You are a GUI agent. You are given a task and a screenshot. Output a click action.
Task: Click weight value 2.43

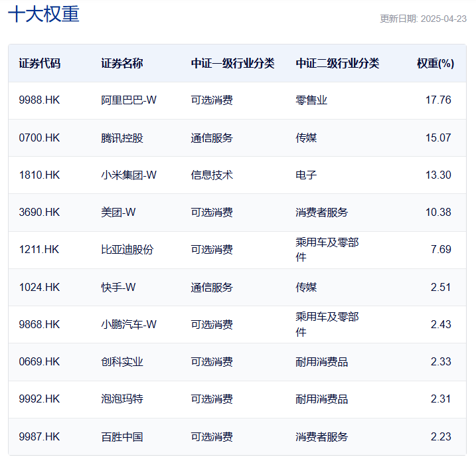pos(441,324)
